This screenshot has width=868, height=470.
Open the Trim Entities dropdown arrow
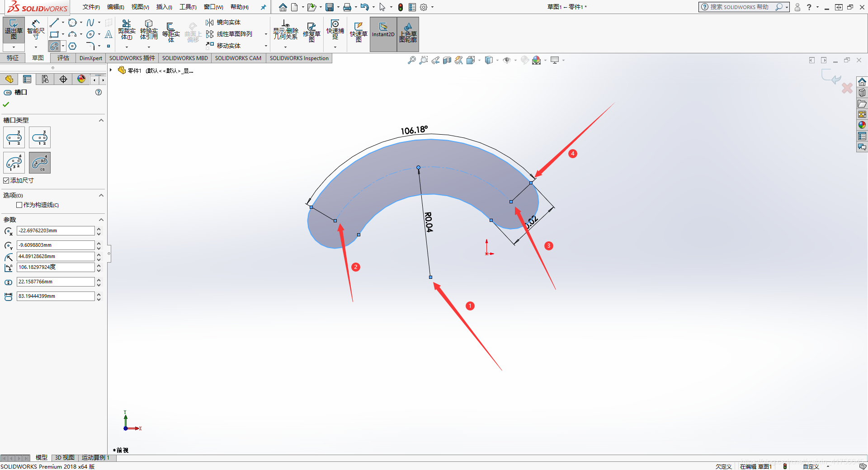click(127, 47)
